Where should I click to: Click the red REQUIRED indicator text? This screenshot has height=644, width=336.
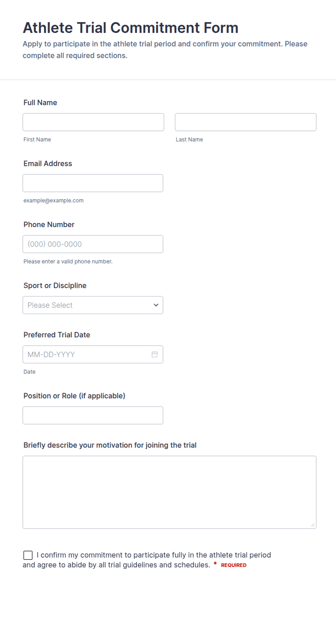click(x=234, y=565)
